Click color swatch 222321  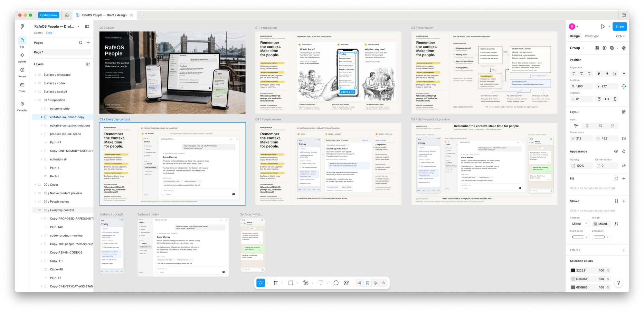(x=573, y=270)
